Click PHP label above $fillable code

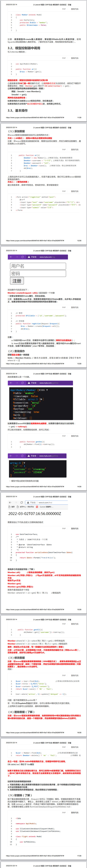(64, 307)
